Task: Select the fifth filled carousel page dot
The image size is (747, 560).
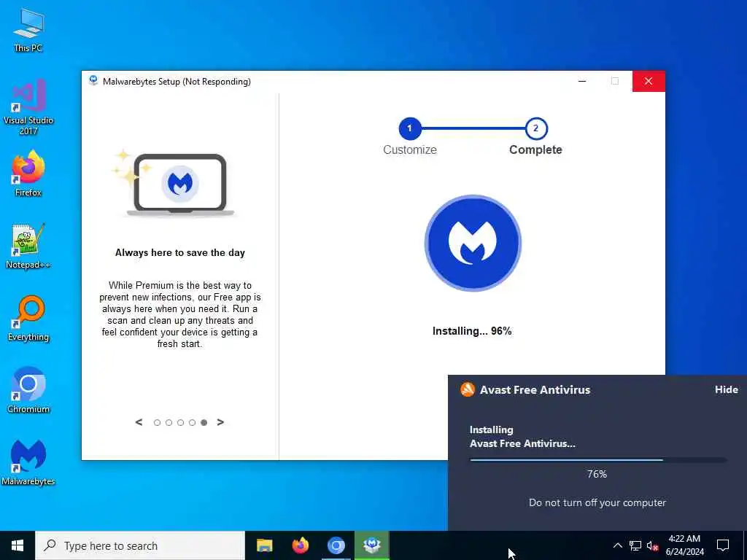Action: pyautogui.click(x=204, y=422)
